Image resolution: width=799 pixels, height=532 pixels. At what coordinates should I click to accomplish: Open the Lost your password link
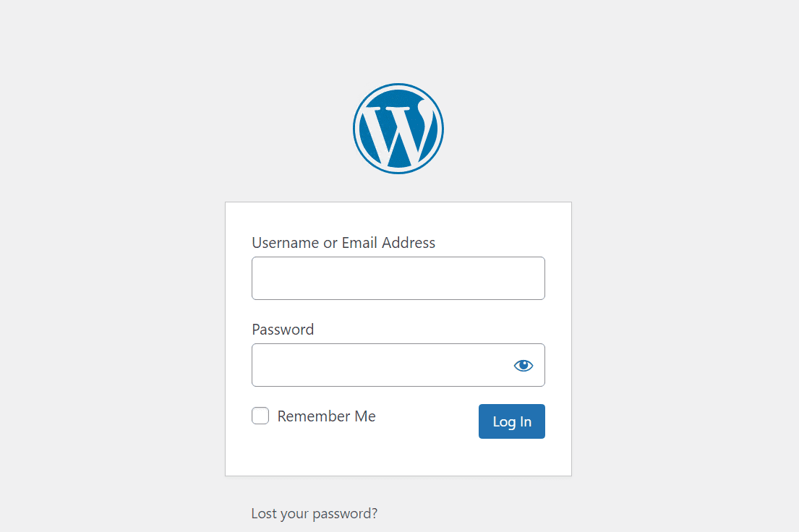click(x=314, y=514)
